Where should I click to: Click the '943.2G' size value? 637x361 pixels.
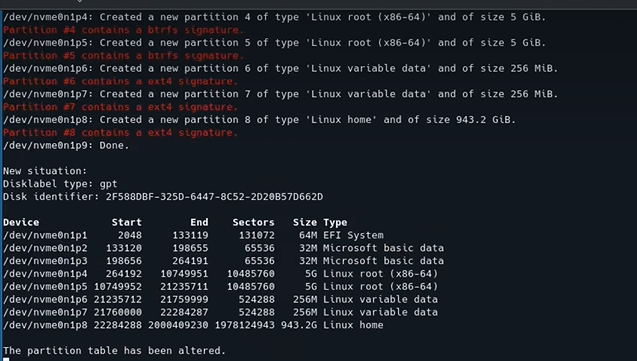299,325
